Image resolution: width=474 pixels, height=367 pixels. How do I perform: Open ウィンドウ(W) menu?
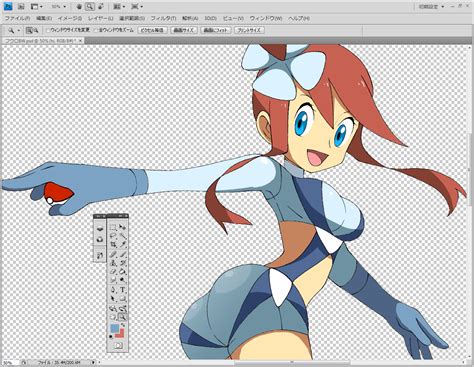(266, 18)
